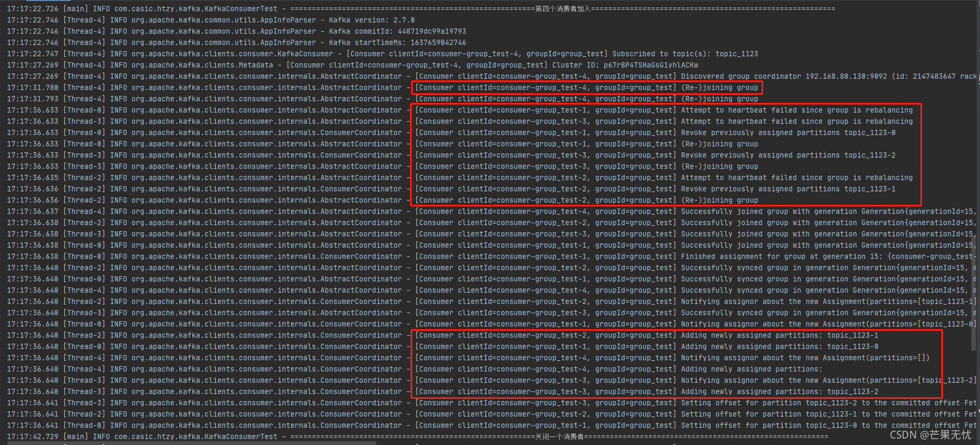
Task: Click consumer-group_test-1 '(Re-)joining group' message
Action: point(720,144)
